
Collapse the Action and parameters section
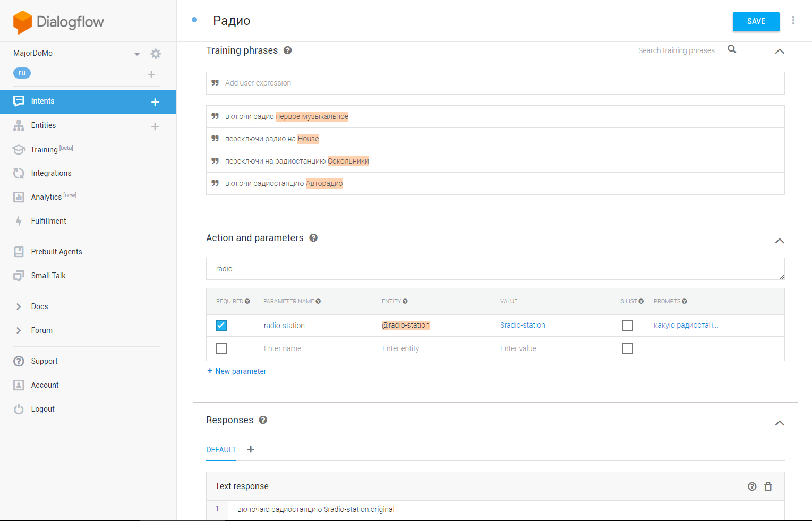(x=779, y=241)
